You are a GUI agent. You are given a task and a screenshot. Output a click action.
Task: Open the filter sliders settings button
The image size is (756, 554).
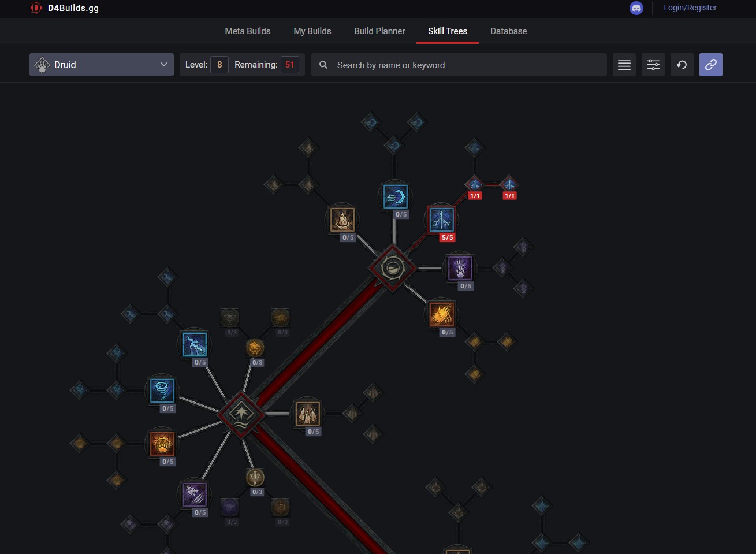click(653, 65)
